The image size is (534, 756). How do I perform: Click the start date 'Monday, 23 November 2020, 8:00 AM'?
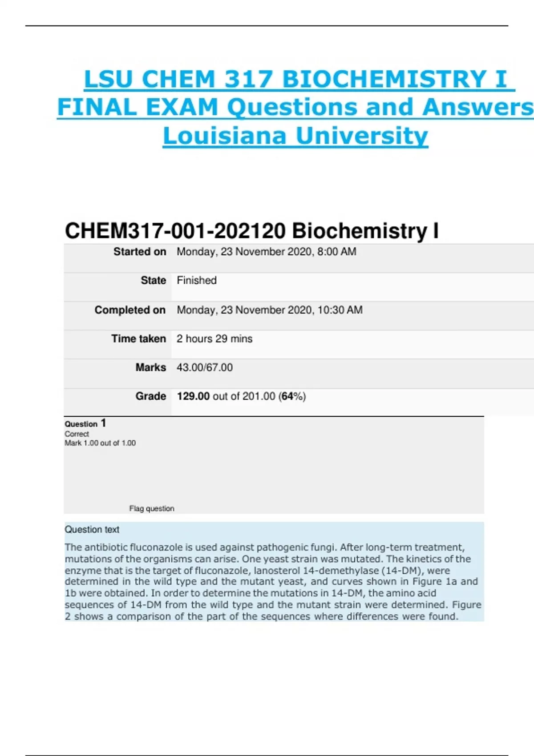(x=266, y=252)
